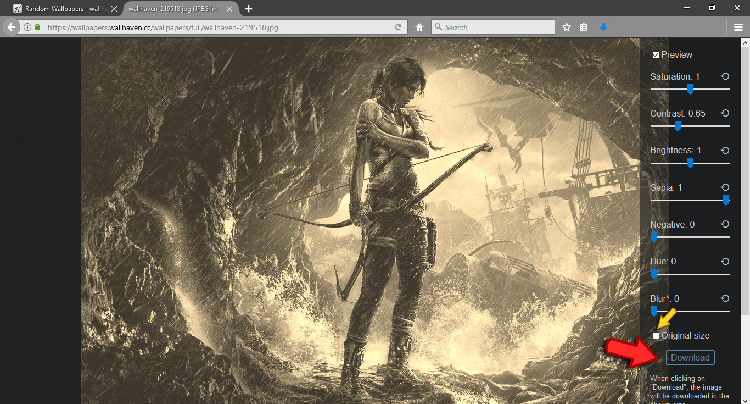Close the Random Wallpapers tab
750x404 pixels.
click(x=114, y=9)
